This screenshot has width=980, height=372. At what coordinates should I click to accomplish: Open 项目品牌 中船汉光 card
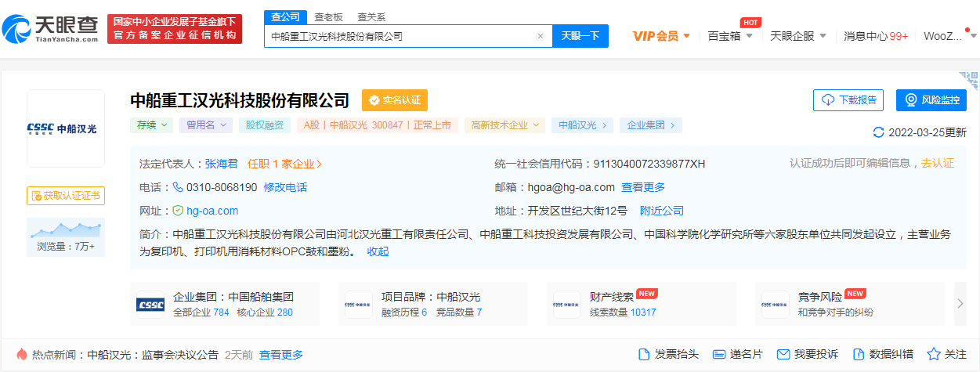point(433,304)
